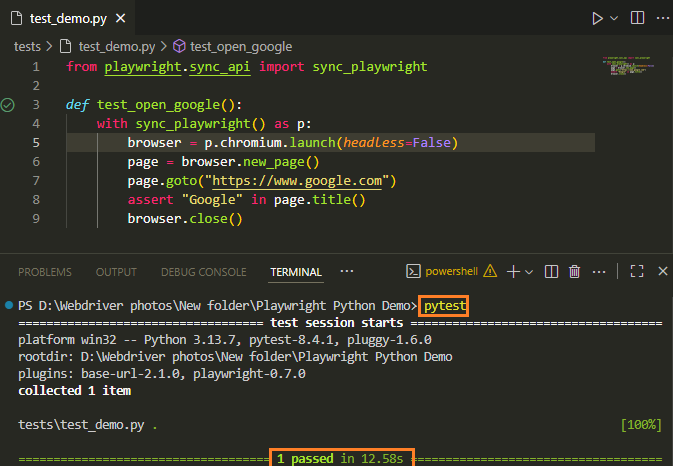The width and height of the screenshot is (673, 466).
Task: Open the DEBUG CONSOLE tab
Action: pyautogui.click(x=203, y=272)
